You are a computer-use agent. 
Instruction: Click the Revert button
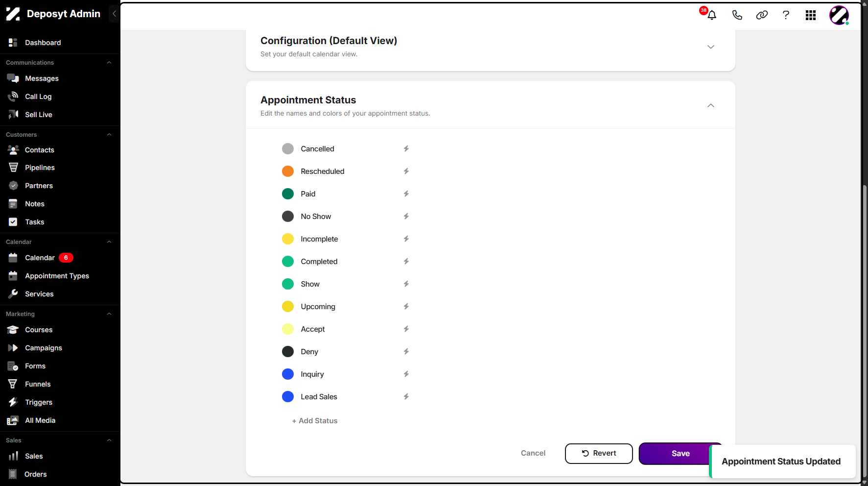(599, 454)
